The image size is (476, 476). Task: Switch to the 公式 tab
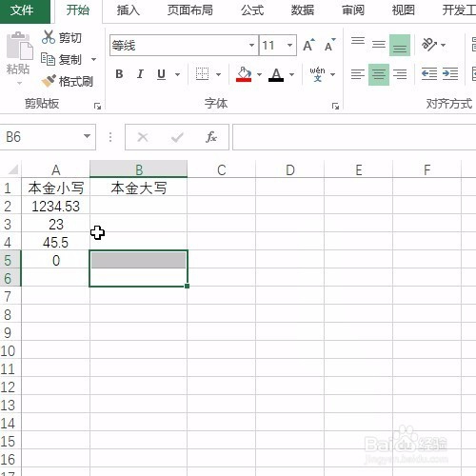click(x=252, y=10)
